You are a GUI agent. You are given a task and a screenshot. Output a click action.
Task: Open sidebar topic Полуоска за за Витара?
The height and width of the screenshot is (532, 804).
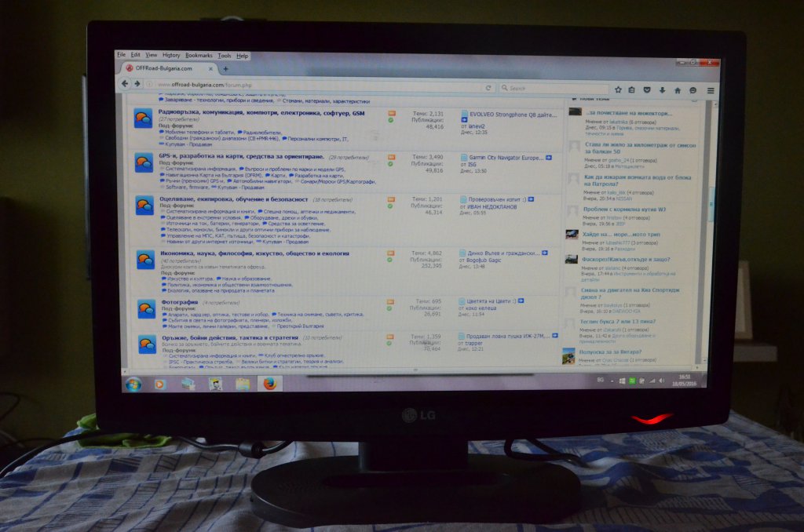(x=610, y=352)
